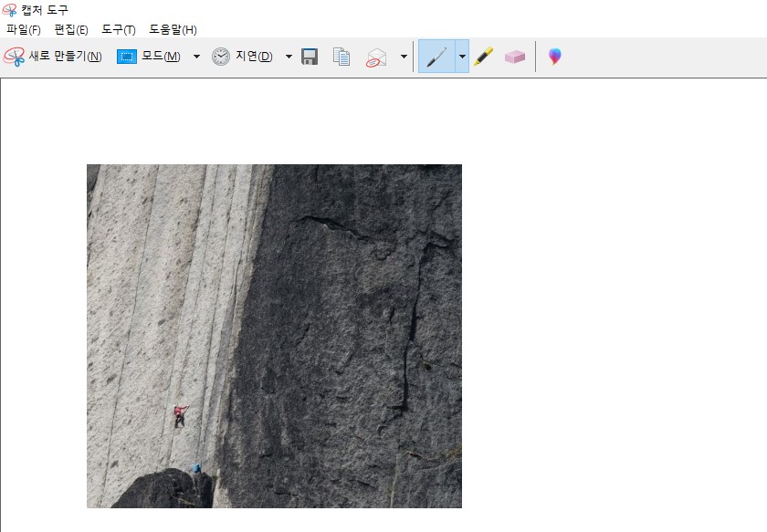Viewport: 767px width, 532px height.
Task: Save the capture with floppy disk icon
Action: tap(310, 57)
